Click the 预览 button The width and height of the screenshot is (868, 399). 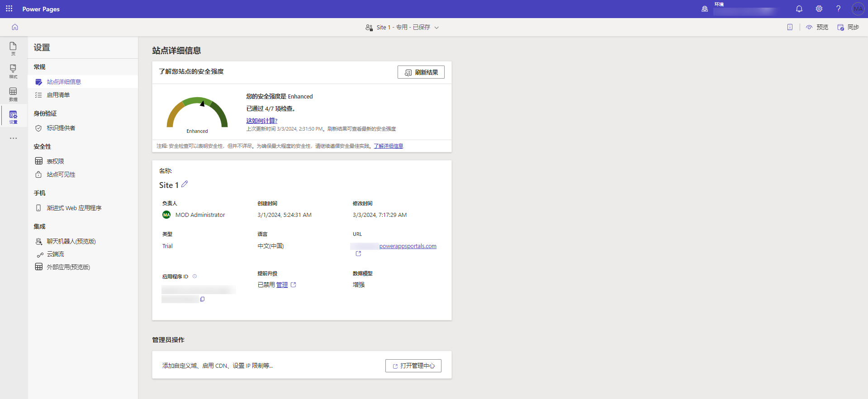(817, 27)
